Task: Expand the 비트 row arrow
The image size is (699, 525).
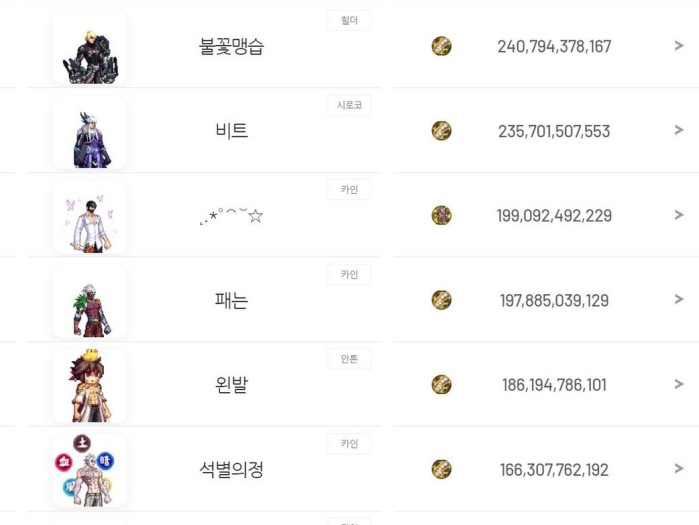Action: pos(679,131)
